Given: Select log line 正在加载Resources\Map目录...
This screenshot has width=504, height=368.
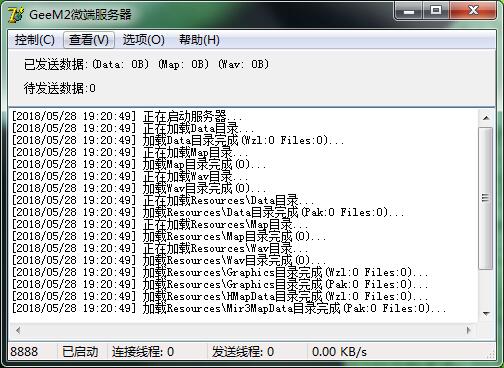Looking at the screenshot, I should (x=160, y=224).
